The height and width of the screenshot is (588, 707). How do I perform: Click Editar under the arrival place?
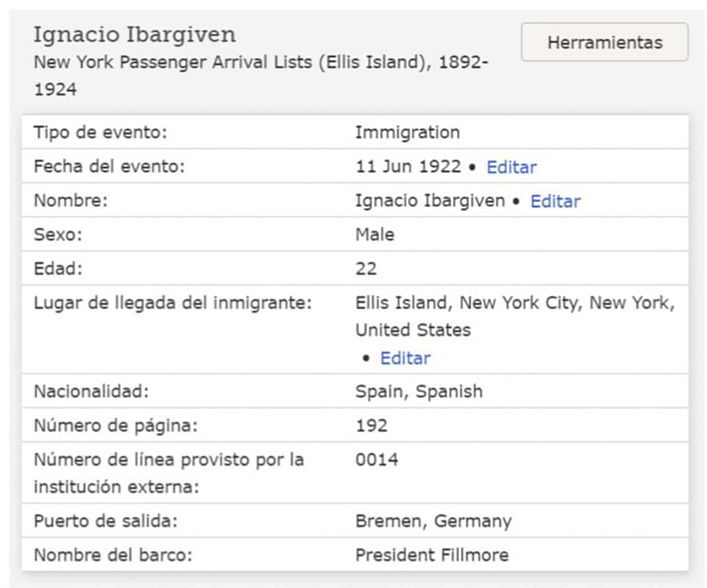pyautogui.click(x=405, y=358)
